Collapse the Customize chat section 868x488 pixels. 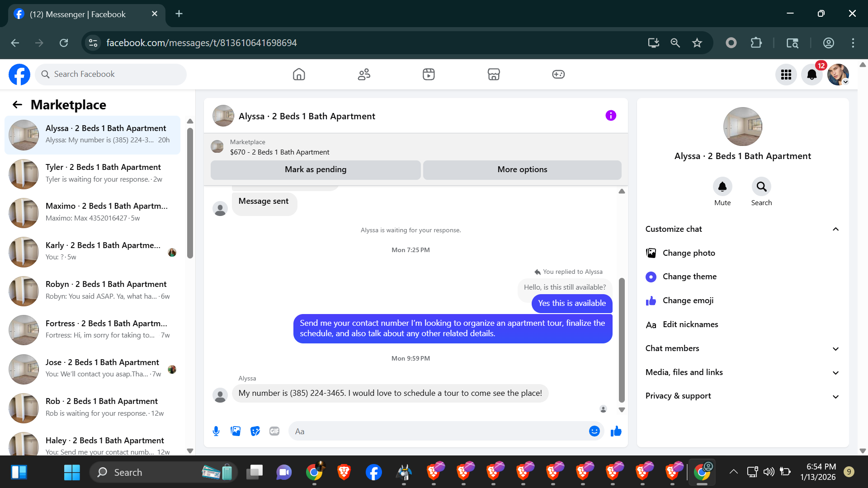835,229
